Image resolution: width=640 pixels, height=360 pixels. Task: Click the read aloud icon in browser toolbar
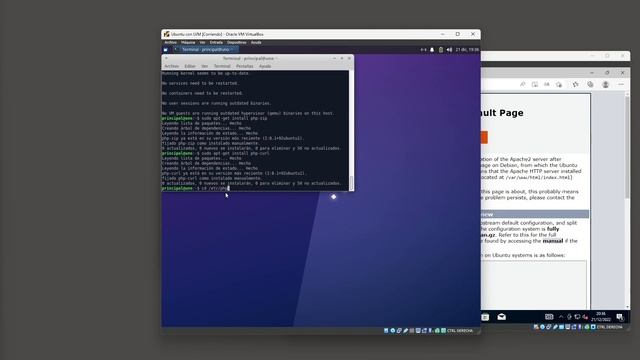tap(522, 84)
